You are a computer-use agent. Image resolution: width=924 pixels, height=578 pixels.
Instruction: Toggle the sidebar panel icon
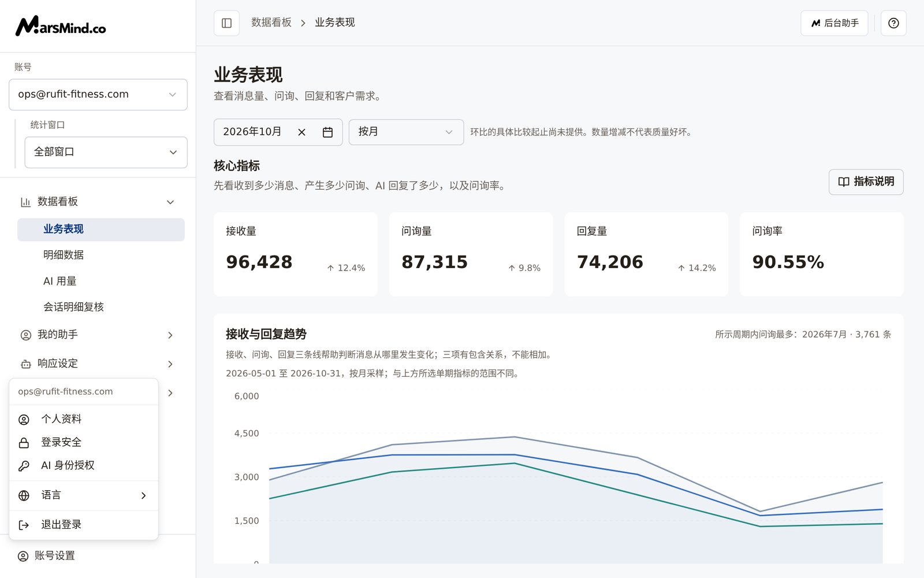(226, 23)
